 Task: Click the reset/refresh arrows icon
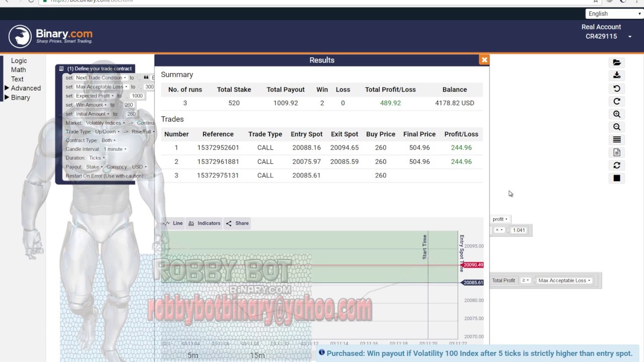pos(617,165)
